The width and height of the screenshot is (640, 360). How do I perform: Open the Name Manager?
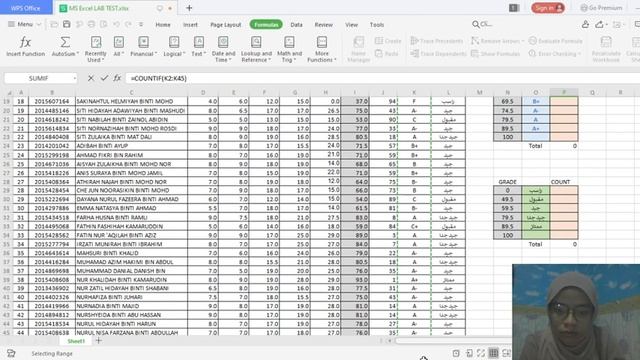[359, 49]
